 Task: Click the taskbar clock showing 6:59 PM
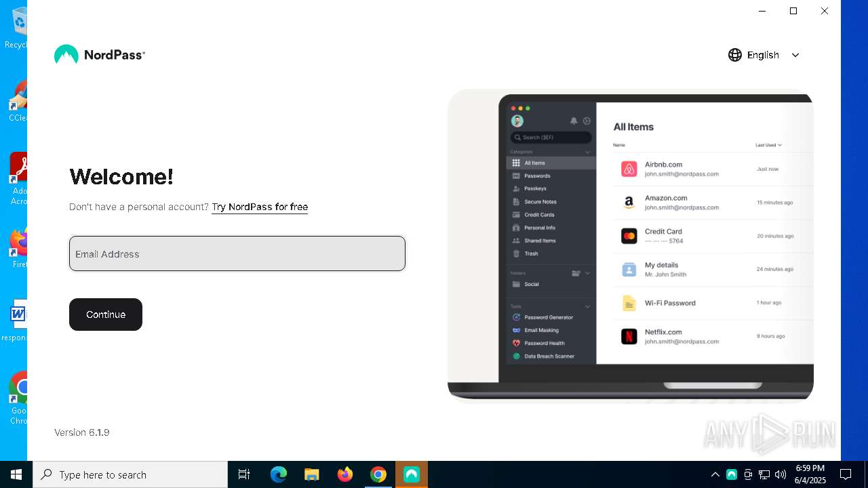[810, 474]
